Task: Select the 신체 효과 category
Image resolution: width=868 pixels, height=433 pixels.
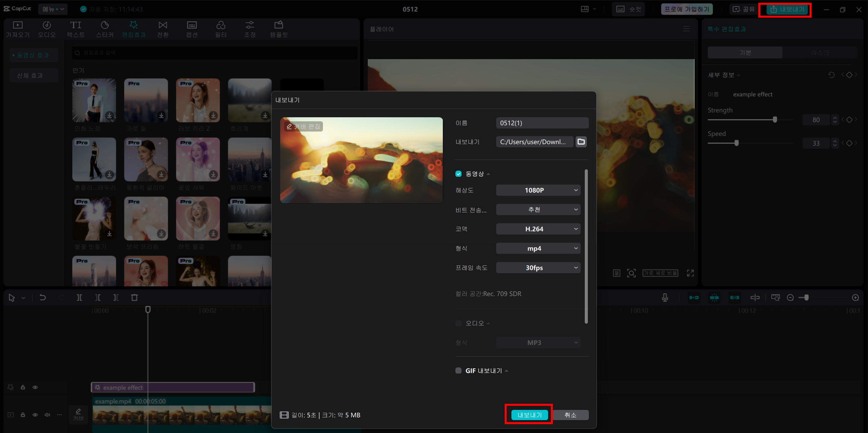Action: click(34, 75)
